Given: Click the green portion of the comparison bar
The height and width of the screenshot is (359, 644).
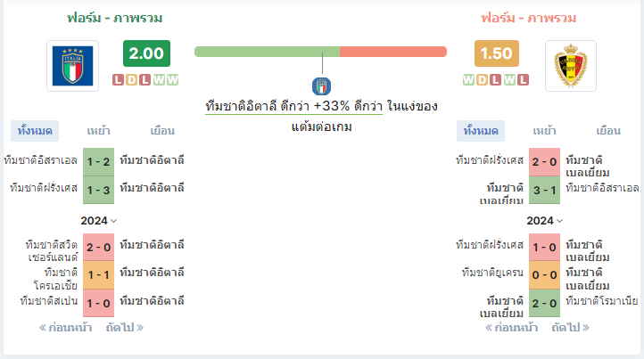Looking at the screenshot, I should (267, 52).
